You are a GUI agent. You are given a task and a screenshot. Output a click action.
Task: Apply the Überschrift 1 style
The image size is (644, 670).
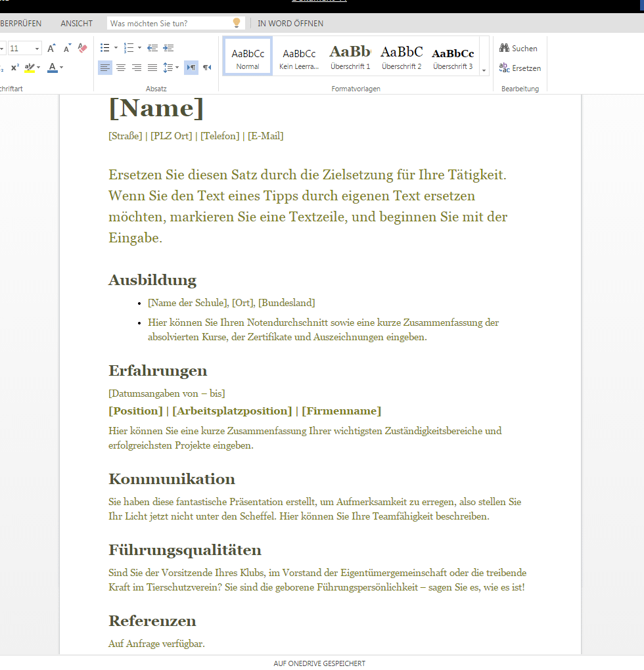tap(350, 56)
